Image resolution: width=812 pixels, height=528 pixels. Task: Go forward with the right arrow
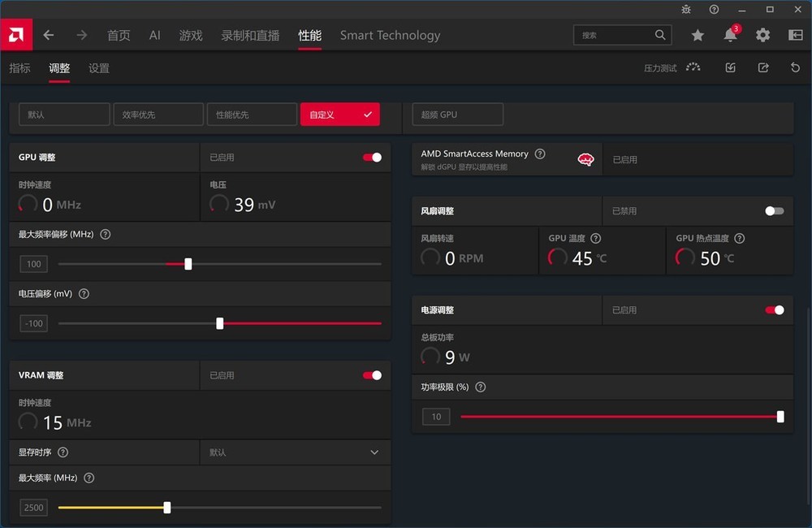pos(82,35)
